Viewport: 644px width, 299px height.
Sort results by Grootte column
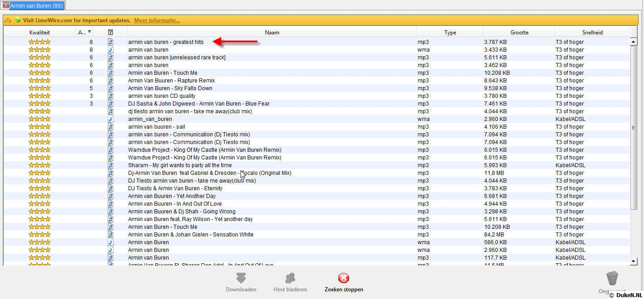(x=519, y=32)
